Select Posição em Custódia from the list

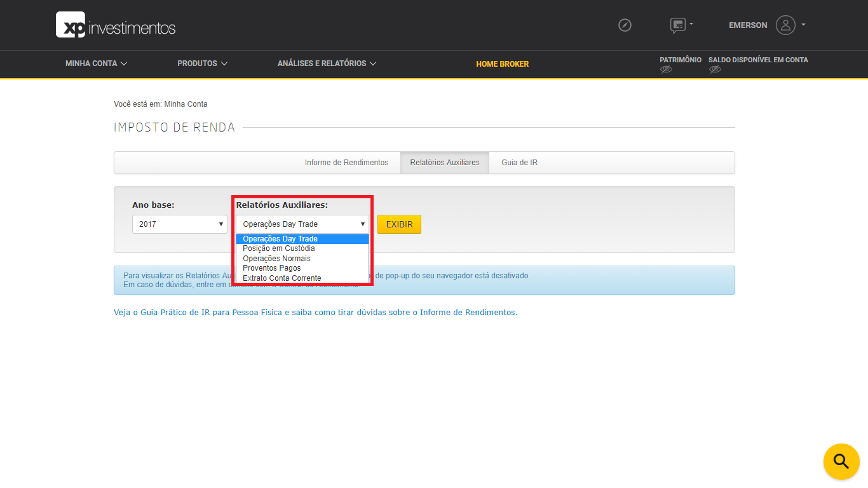278,248
